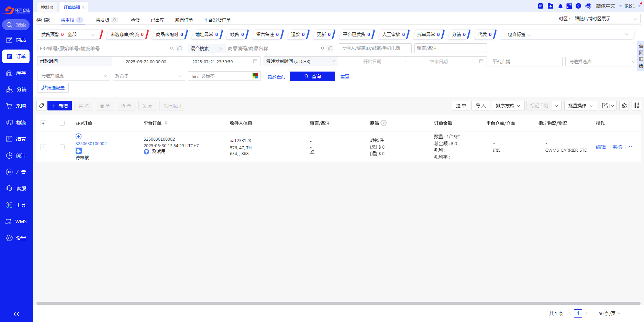The height and width of the screenshot is (322, 644).
Task: Open table settings gear icon
Action: pyautogui.click(x=624, y=106)
